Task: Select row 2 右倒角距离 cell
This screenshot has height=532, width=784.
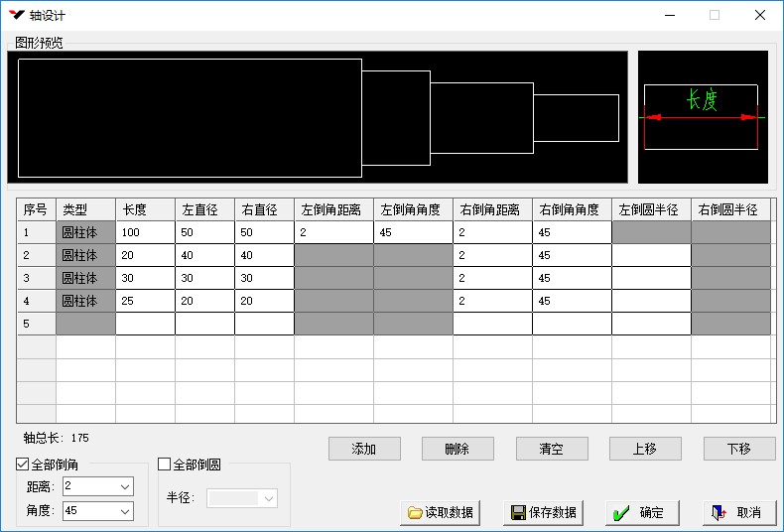Action: 493,255
